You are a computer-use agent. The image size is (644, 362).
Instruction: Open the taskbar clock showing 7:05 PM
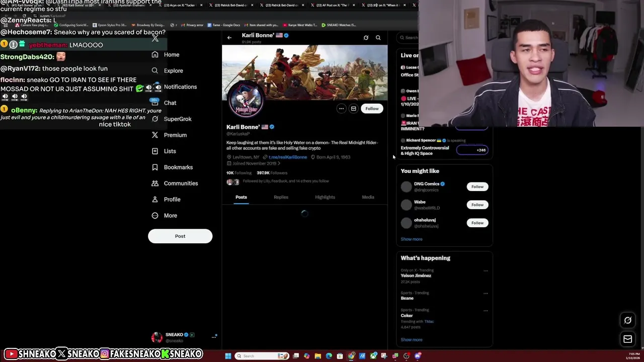pyautogui.click(x=632, y=356)
